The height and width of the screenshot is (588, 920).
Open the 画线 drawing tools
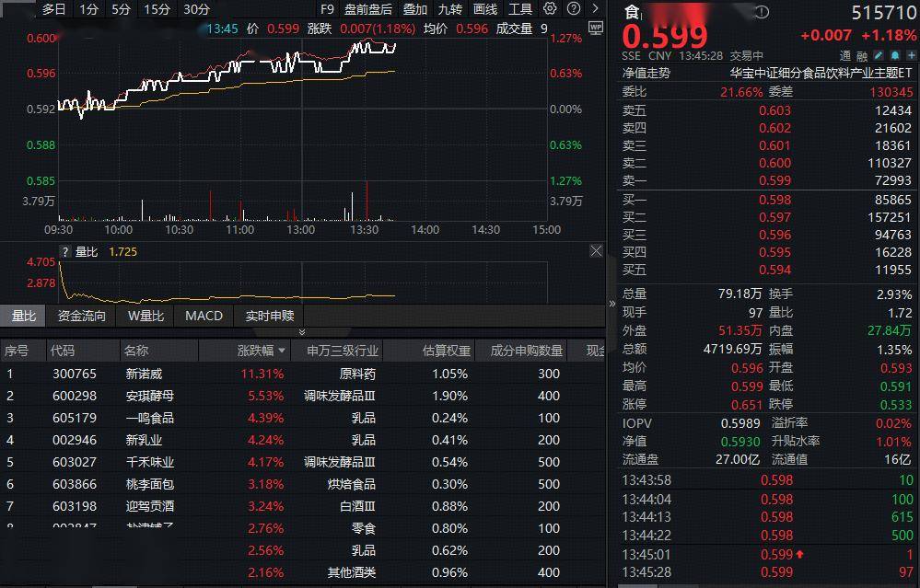485,9
